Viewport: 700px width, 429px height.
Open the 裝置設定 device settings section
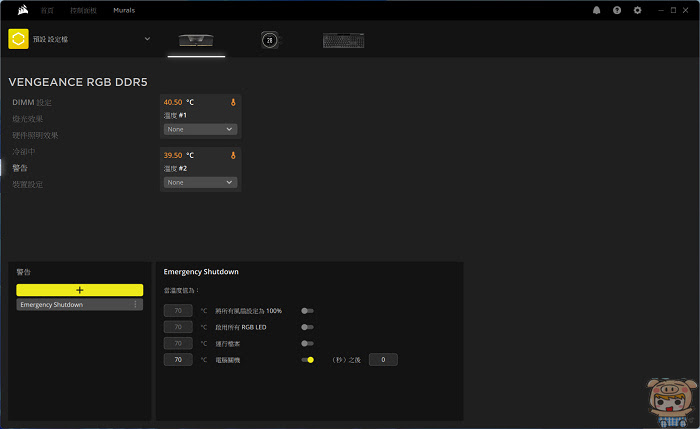[28, 184]
